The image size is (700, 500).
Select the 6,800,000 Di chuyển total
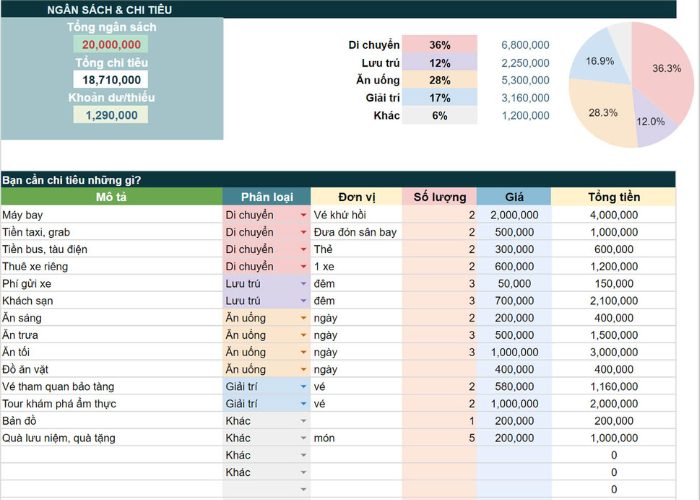[x=525, y=45]
